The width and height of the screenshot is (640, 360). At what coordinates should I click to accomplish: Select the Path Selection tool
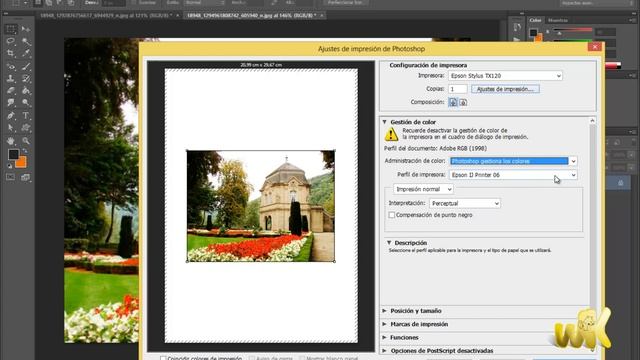coord(11,128)
